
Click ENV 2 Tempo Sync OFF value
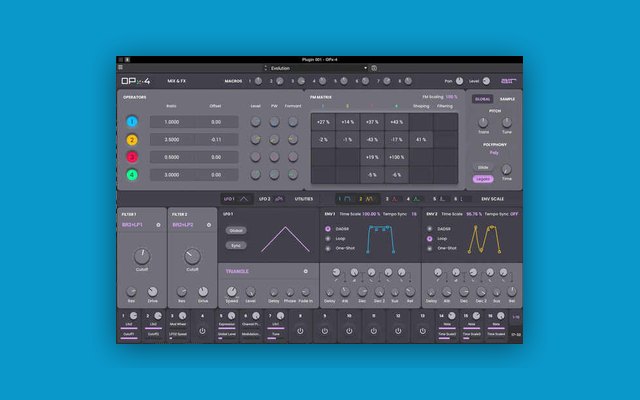click(514, 214)
